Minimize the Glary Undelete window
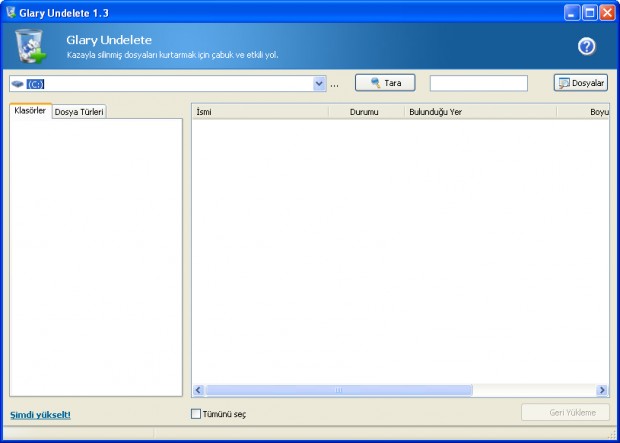 click(x=571, y=13)
